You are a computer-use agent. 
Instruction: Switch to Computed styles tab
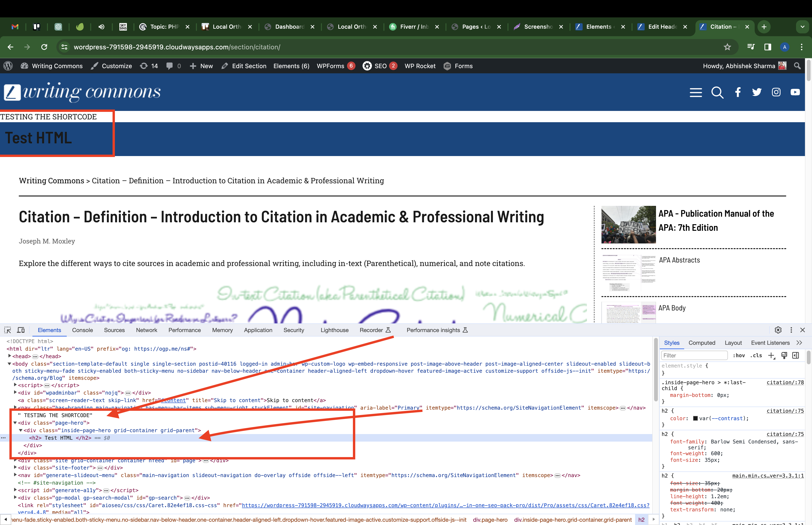pos(702,343)
